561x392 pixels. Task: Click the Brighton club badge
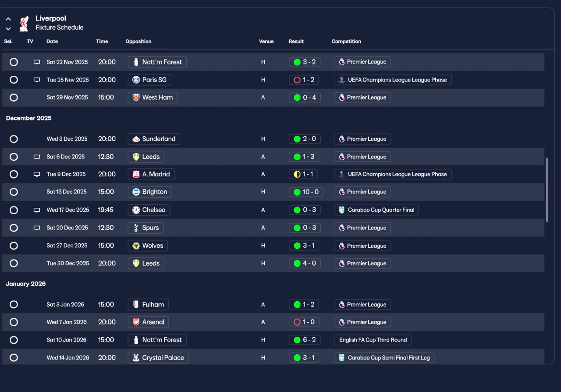coord(136,192)
